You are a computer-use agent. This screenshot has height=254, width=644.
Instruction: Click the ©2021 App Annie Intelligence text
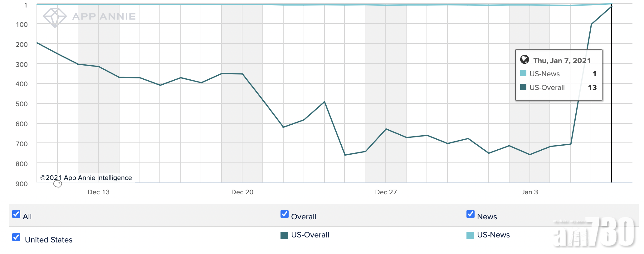(x=86, y=178)
